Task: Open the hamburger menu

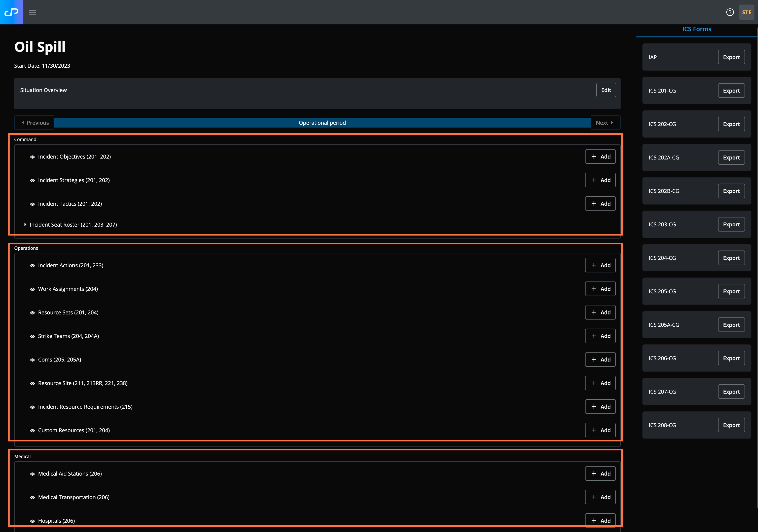Action: pos(32,12)
